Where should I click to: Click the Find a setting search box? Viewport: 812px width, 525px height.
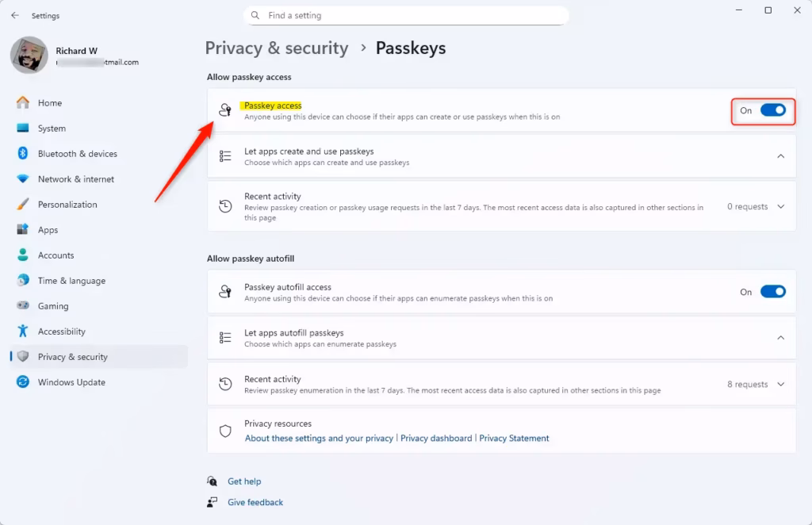(x=406, y=15)
